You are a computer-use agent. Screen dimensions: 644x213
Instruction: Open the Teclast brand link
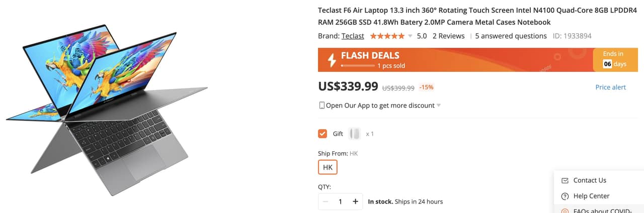pyautogui.click(x=353, y=36)
